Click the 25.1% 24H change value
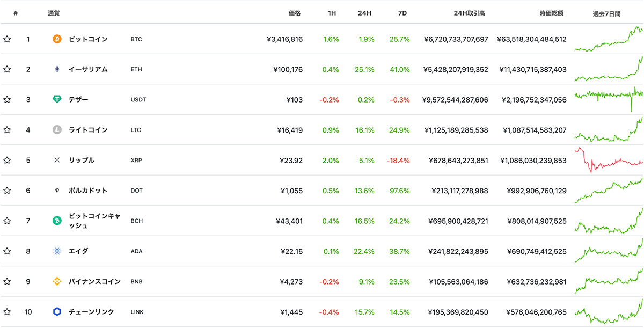 tap(364, 69)
